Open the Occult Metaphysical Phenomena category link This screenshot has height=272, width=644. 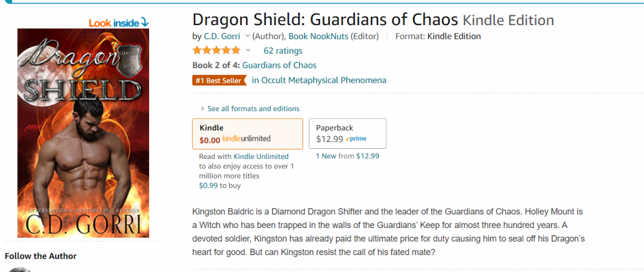319,80
